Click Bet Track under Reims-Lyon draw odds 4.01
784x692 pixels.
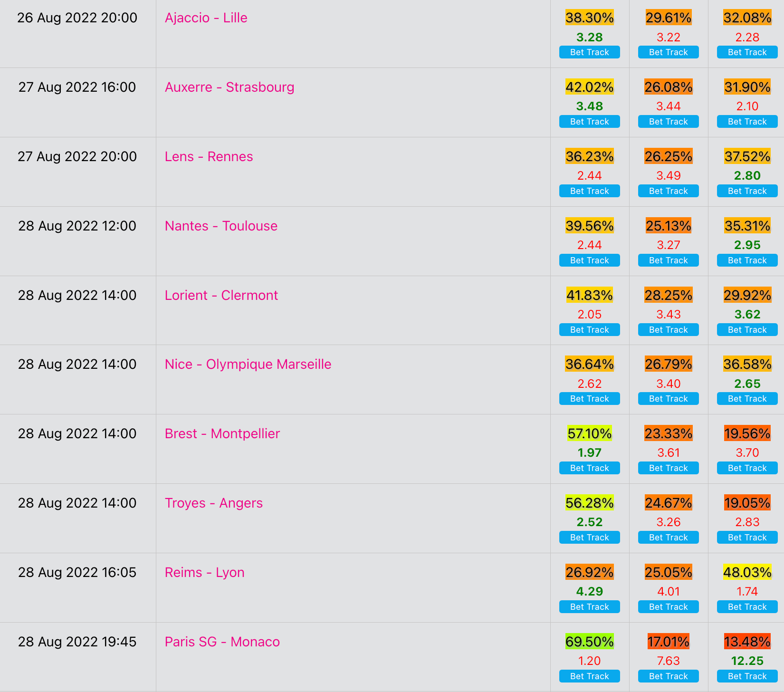point(669,607)
